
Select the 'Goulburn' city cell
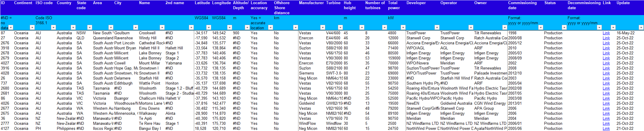pos(126,33)
